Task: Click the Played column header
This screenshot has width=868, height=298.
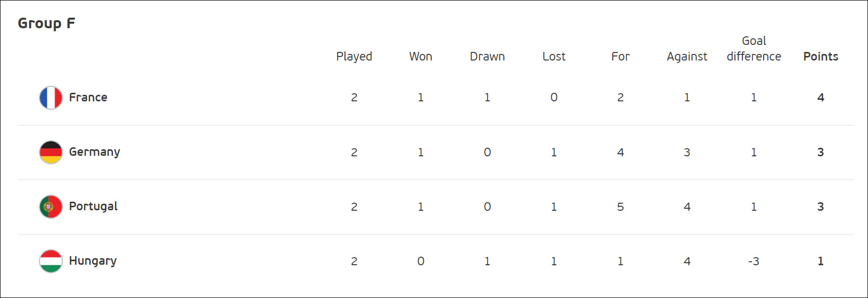Action: [x=354, y=56]
